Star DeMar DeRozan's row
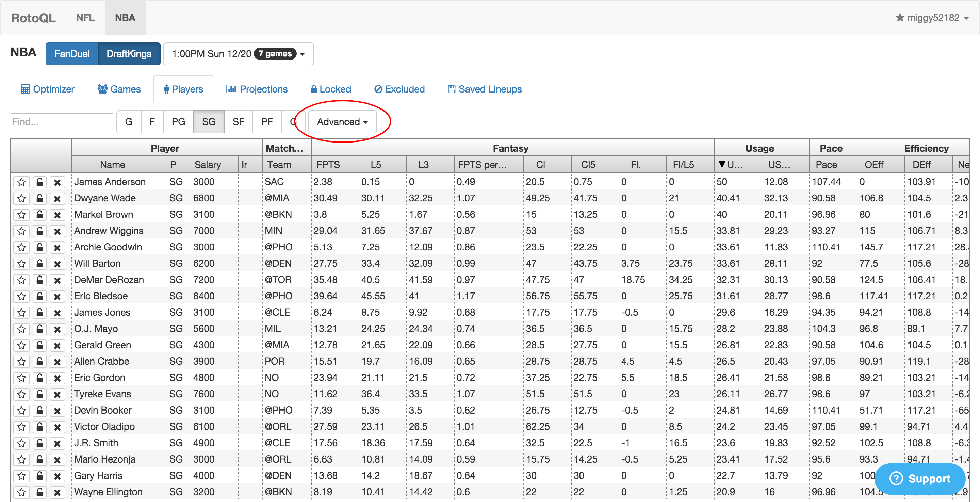Image resolution: width=980 pixels, height=502 pixels. click(x=21, y=280)
